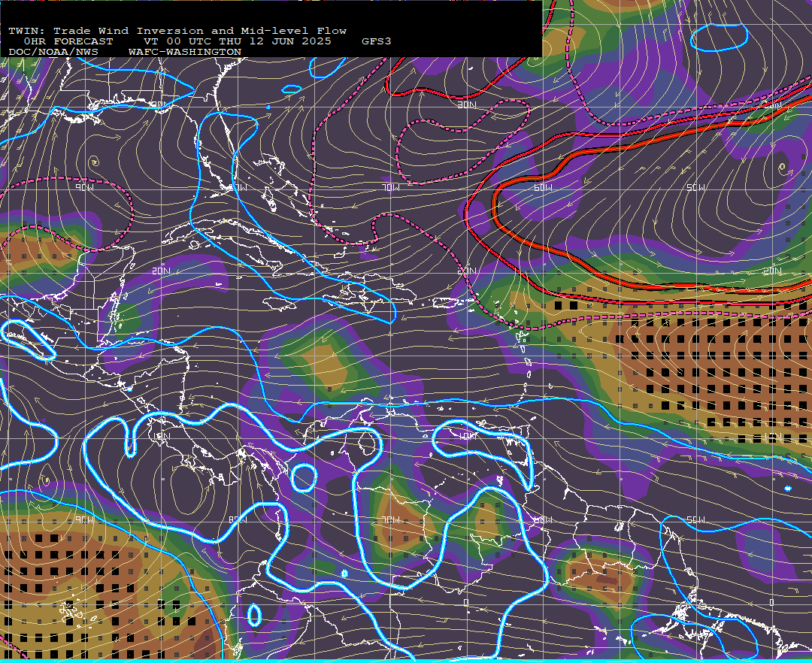Click the 80W label west of Colombia

(x=237, y=519)
